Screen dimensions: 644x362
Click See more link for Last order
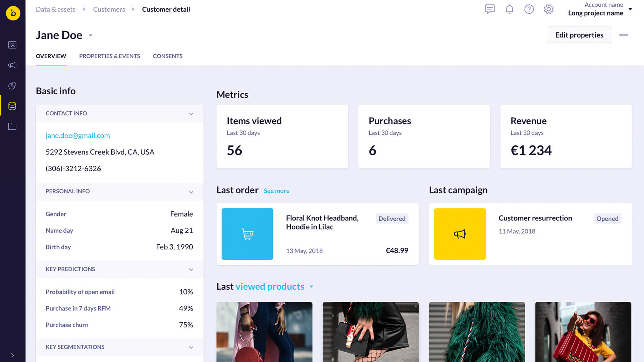point(276,190)
